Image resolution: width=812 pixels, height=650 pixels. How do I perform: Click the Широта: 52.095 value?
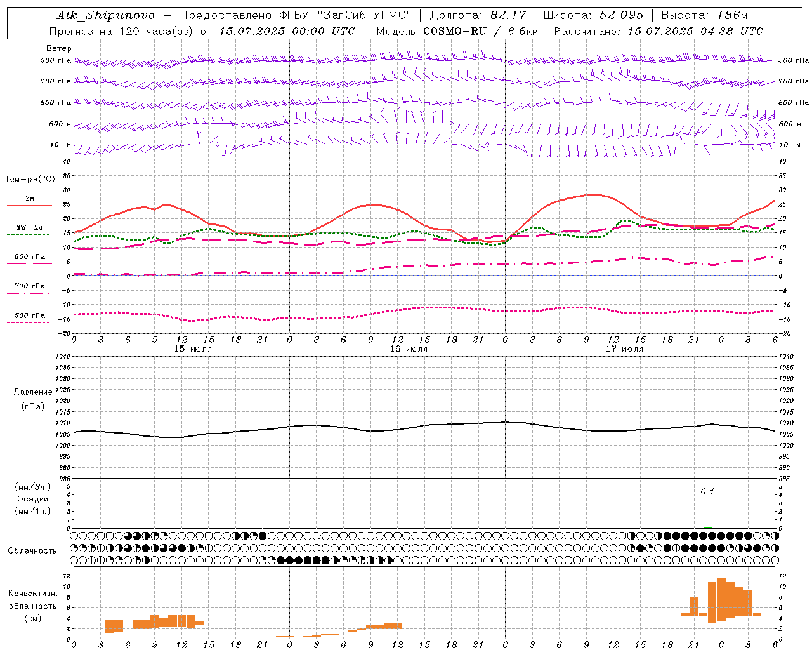coord(594,15)
